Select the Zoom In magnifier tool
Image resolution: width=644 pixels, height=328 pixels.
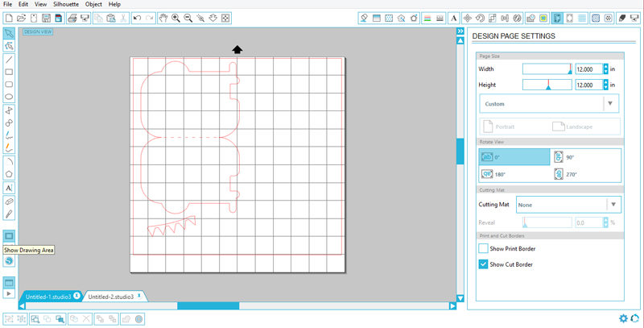(175, 18)
